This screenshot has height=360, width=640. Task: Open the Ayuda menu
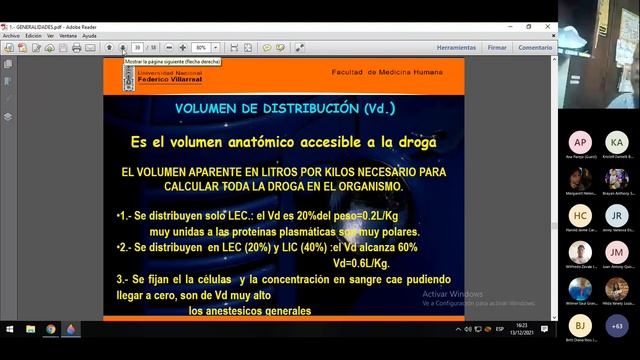pyautogui.click(x=89, y=36)
